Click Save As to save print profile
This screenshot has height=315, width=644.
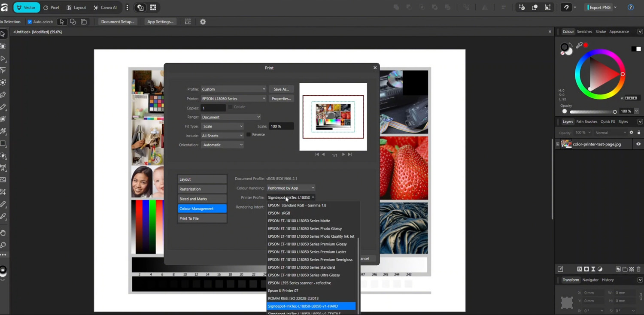[281, 89]
